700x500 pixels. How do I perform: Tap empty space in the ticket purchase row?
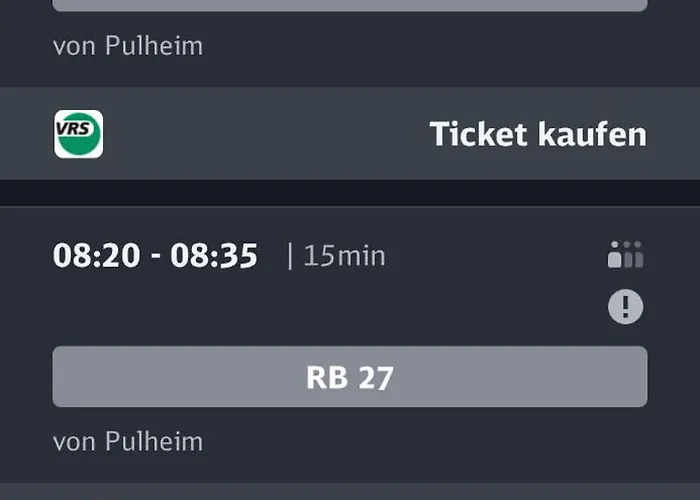(260, 134)
